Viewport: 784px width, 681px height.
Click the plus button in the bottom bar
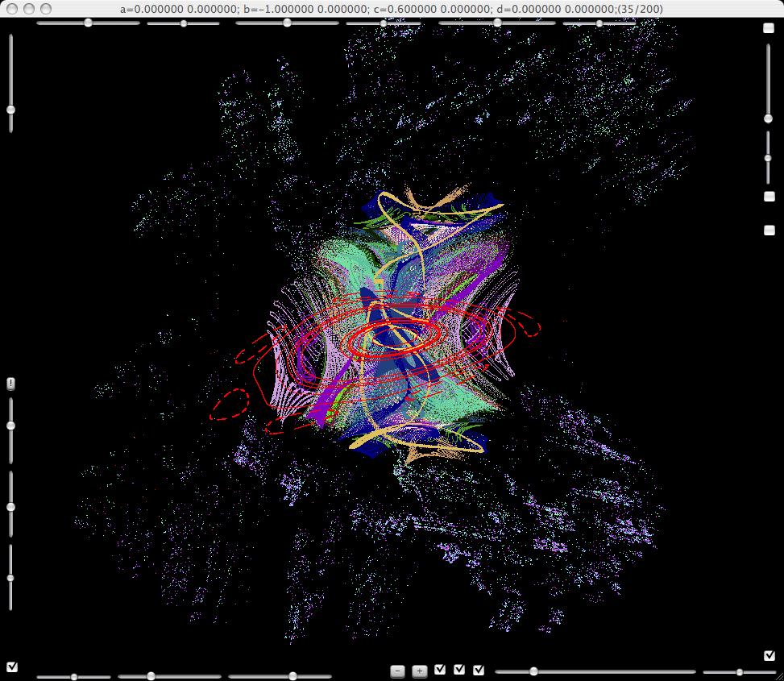pyautogui.click(x=420, y=671)
